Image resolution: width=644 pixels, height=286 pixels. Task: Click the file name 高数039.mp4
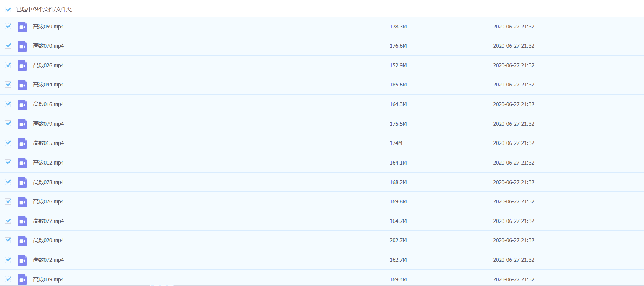pos(48,279)
